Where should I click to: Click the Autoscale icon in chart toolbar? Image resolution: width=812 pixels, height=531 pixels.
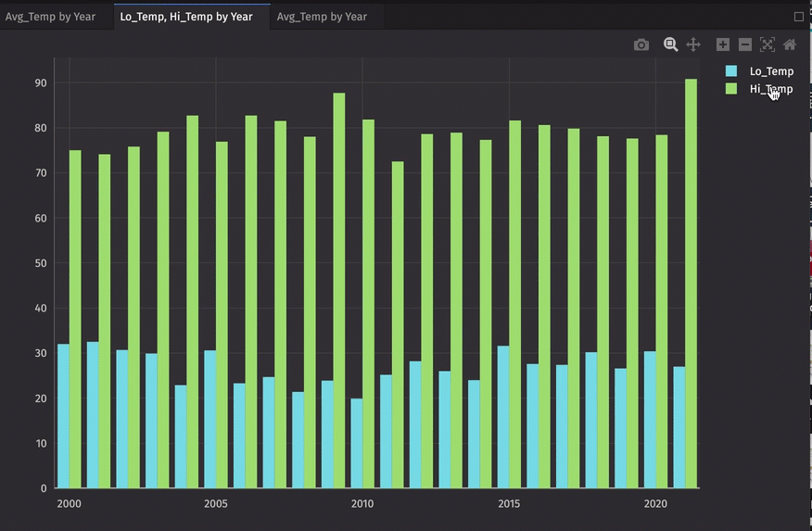(768, 44)
